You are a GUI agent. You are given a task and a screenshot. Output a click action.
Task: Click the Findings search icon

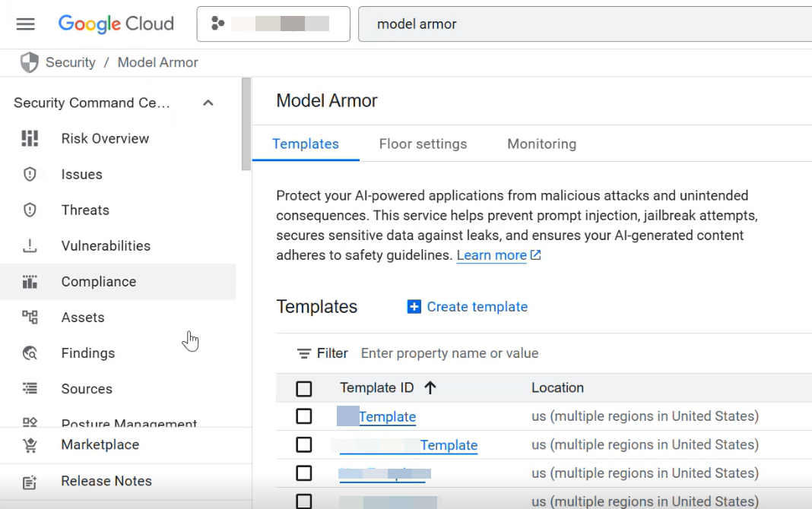click(30, 353)
